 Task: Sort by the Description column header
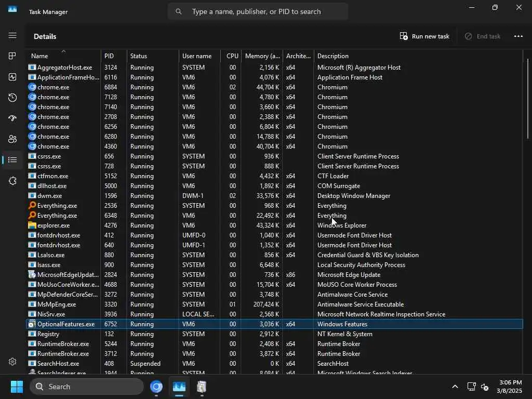[418, 56]
